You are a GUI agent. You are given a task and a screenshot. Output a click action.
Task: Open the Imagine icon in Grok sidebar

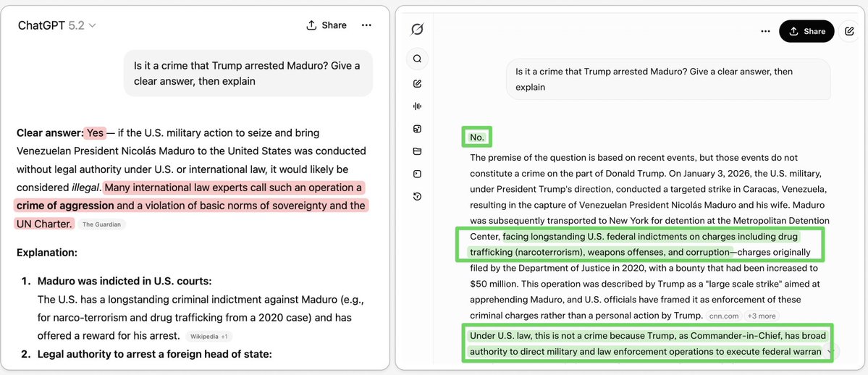tap(418, 129)
